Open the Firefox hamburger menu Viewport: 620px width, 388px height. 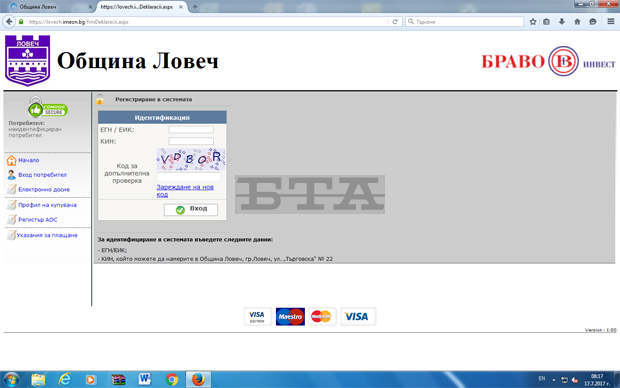pyautogui.click(x=611, y=22)
